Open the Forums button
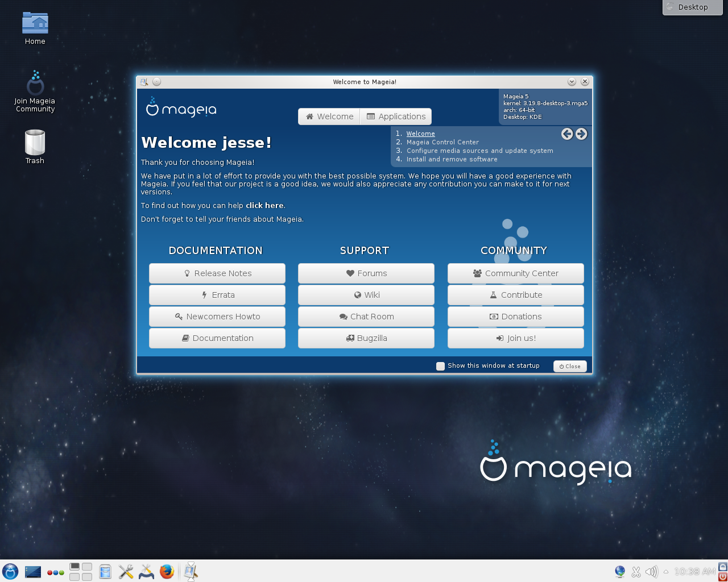The image size is (728, 582). tap(366, 273)
